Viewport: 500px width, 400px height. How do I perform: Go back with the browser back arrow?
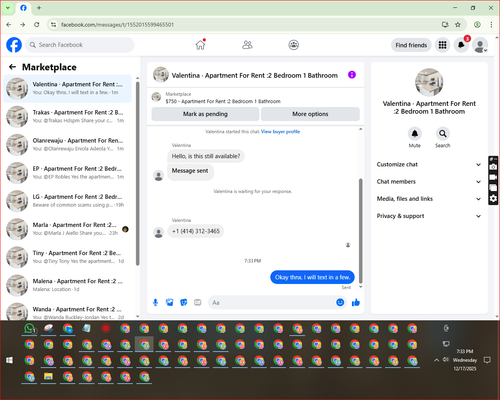[x=9, y=25]
